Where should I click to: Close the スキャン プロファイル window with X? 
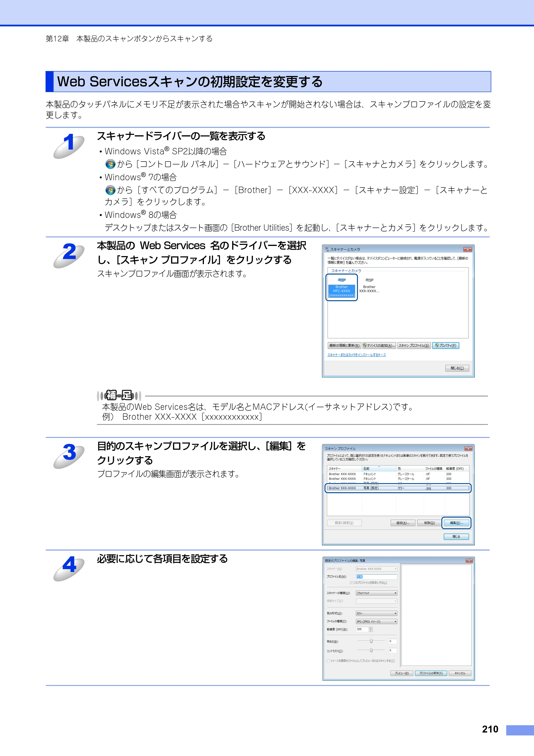(468, 449)
